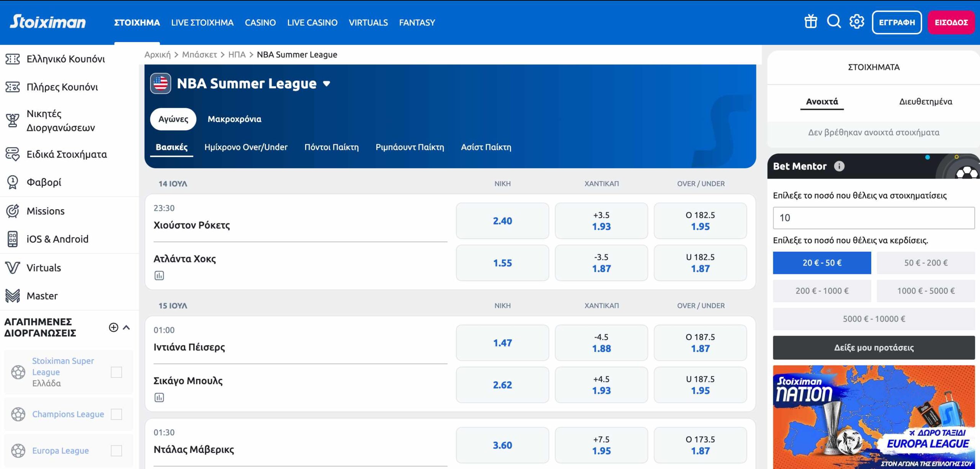Click iOS & Android phone icon
Viewport: 980px width, 469px height.
(x=13, y=239)
